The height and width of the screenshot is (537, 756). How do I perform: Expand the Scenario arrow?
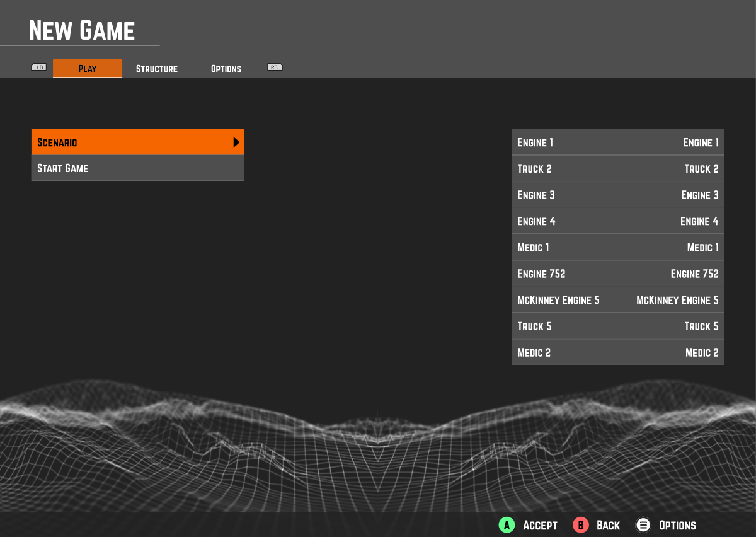point(236,142)
